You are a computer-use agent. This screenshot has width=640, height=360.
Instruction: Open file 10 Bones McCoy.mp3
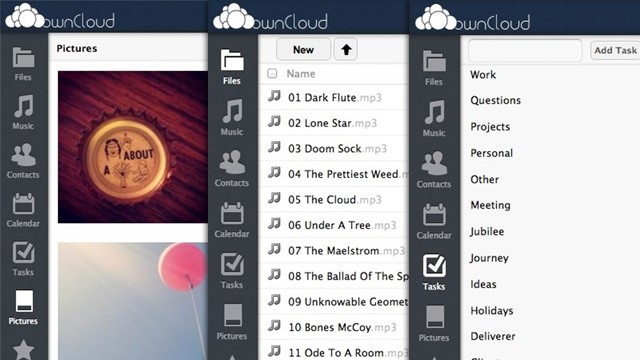(x=342, y=327)
